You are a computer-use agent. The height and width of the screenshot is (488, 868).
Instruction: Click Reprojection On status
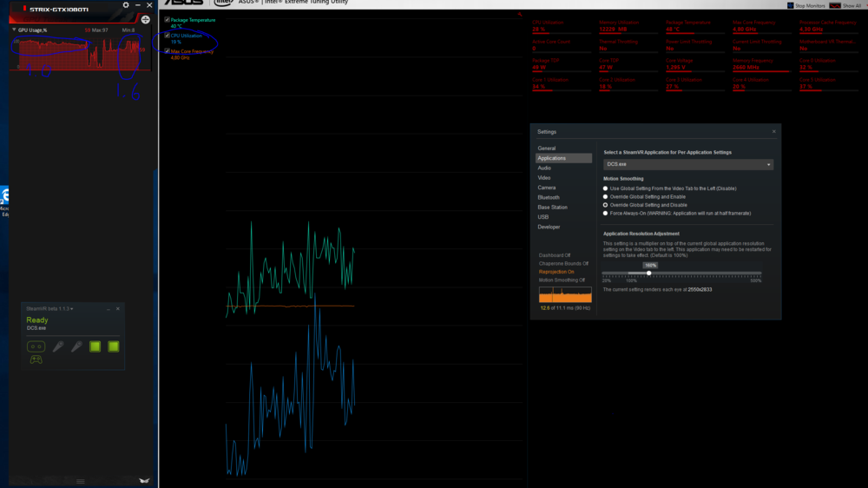556,272
